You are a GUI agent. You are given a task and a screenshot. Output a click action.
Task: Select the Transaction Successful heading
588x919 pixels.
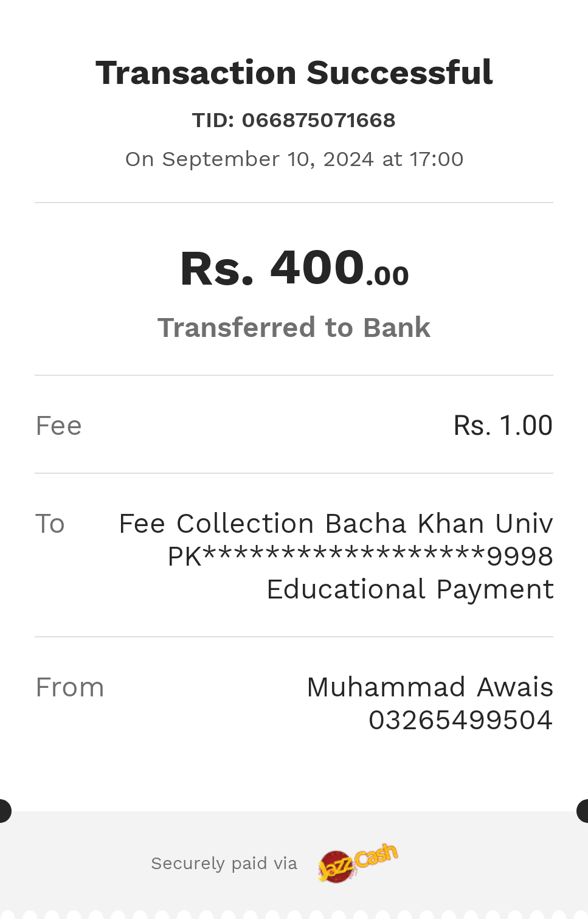[x=294, y=73]
